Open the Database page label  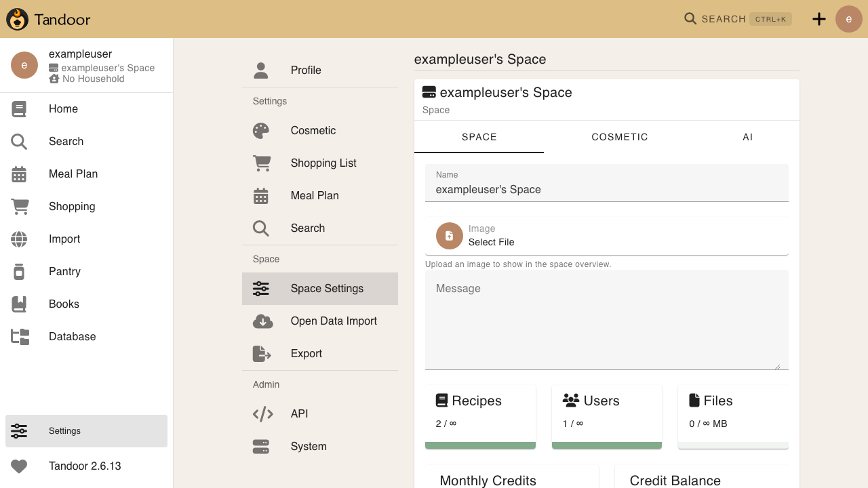(x=73, y=337)
